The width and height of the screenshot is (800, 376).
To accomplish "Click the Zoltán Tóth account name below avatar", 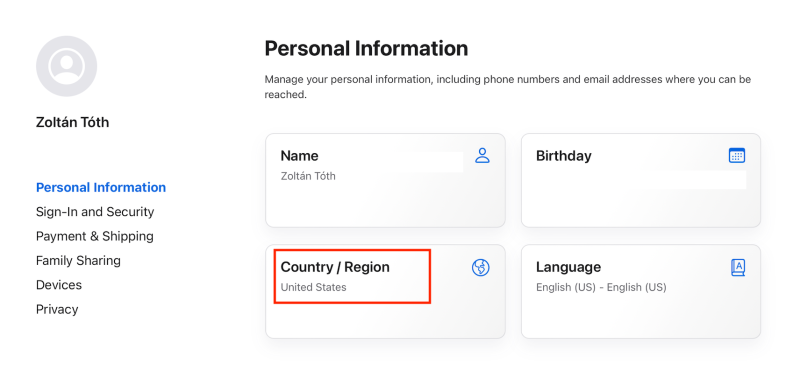I will tap(72, 122).
